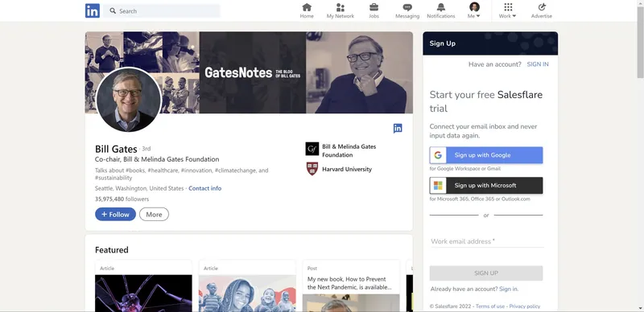Screen dimensions: 644x312
Task: Open the Home icon in navigation
Action: point(307,7)
